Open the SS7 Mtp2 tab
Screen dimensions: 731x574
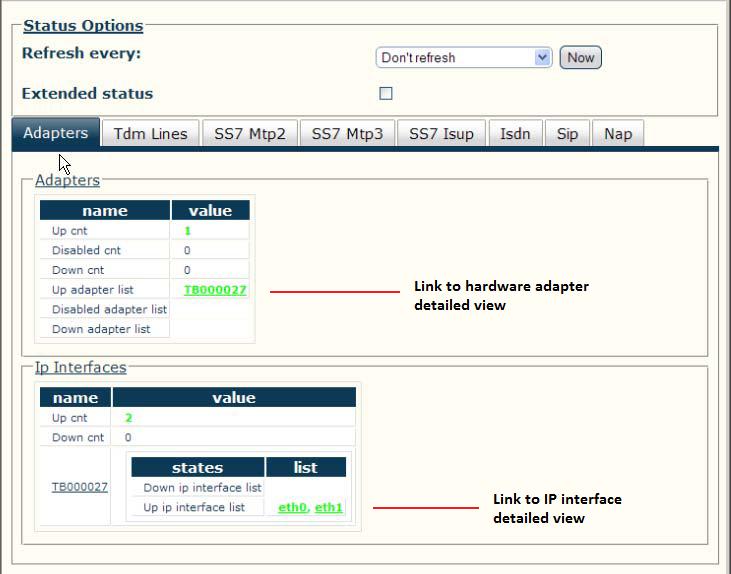point(249,134)
